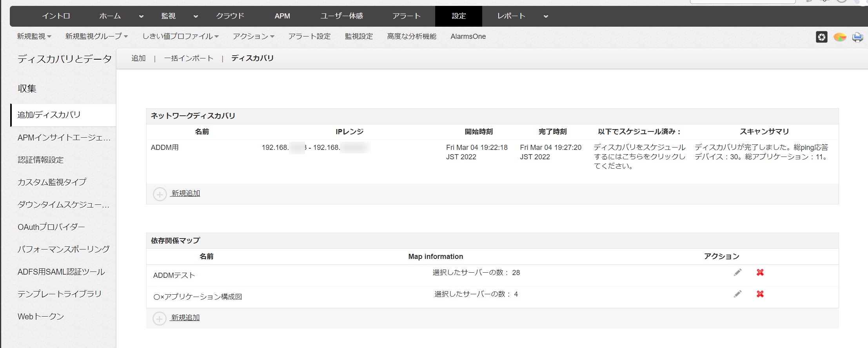Screen dimensions: 868x348
Task: Open the pie chart report icon
Action: (x=839, y=37)
